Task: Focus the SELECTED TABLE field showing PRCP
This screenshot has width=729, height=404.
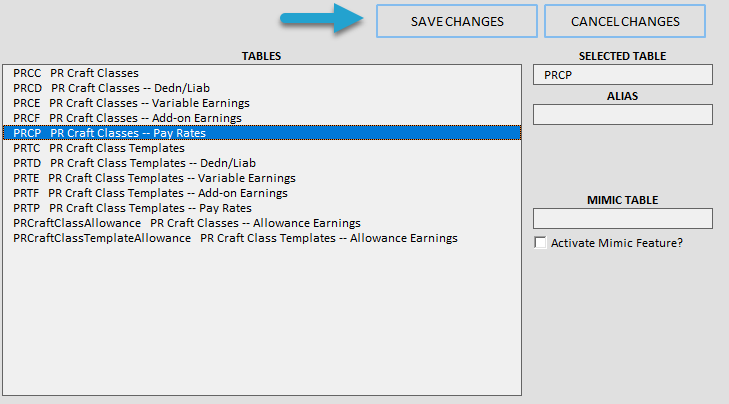Action: pyautogui.click(x=623, y=75)
